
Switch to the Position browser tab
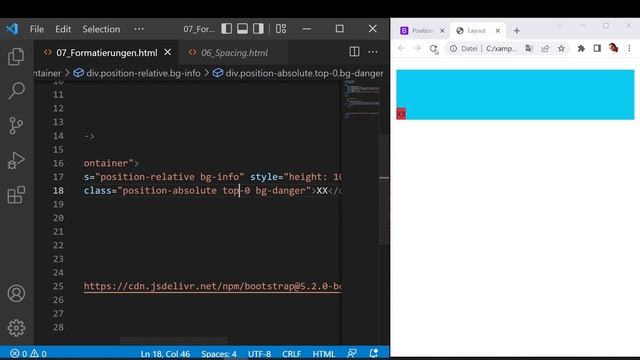click(x=422, y=31)
